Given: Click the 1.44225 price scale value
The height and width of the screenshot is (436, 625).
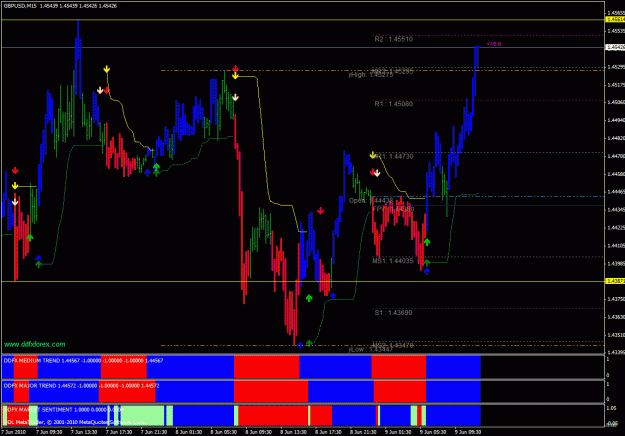Looking at the screenshot, I should pos(615,228).
